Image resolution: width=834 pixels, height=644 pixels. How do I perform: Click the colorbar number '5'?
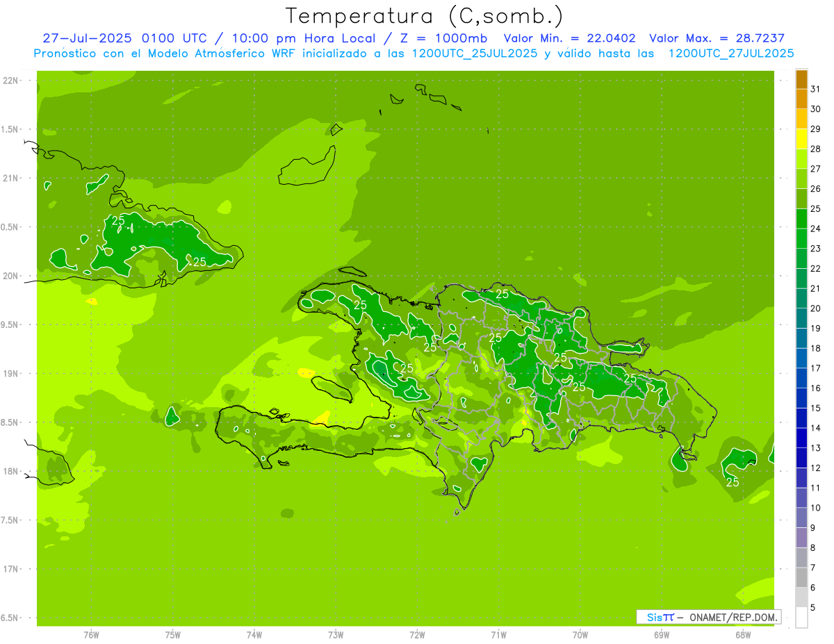click(x=813, y=607)
